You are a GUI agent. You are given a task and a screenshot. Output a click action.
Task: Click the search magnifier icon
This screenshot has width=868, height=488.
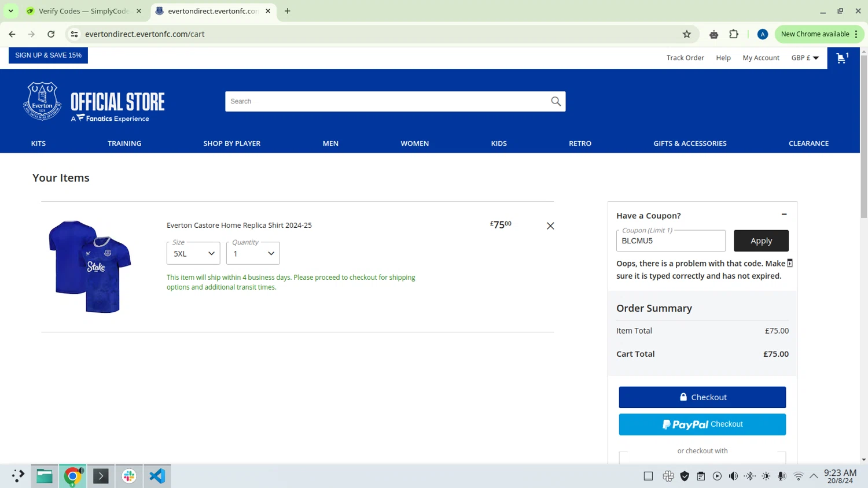click(556, 101)
